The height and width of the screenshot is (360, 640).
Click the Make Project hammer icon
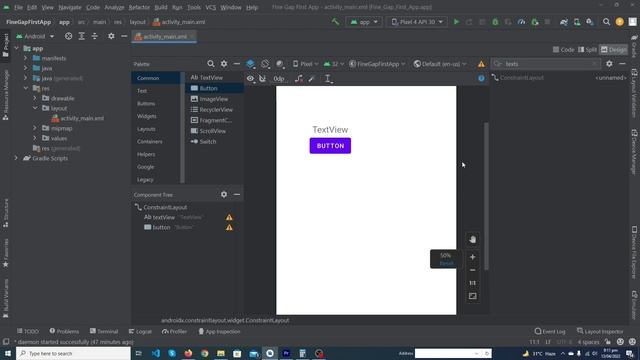click(336, 22)
